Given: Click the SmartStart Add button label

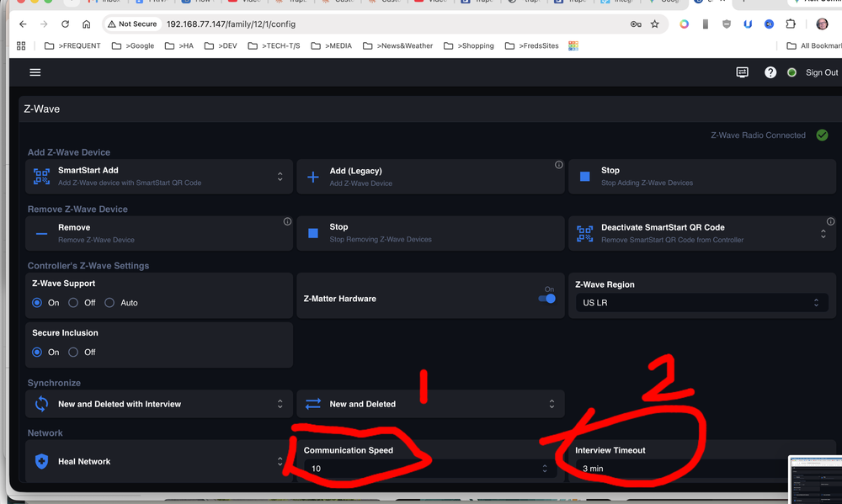Looking at the screenshot, I should (x=88, y=170).
